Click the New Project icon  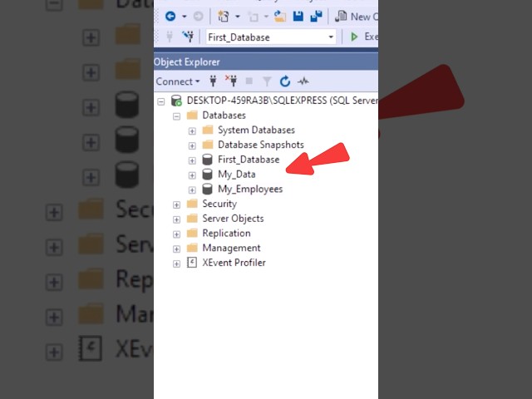(224, 17)
